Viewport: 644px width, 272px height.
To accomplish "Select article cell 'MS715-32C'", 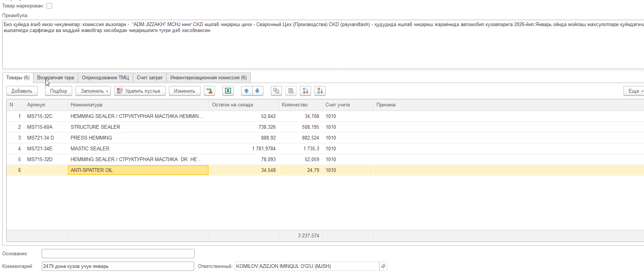I will point(46,116).
